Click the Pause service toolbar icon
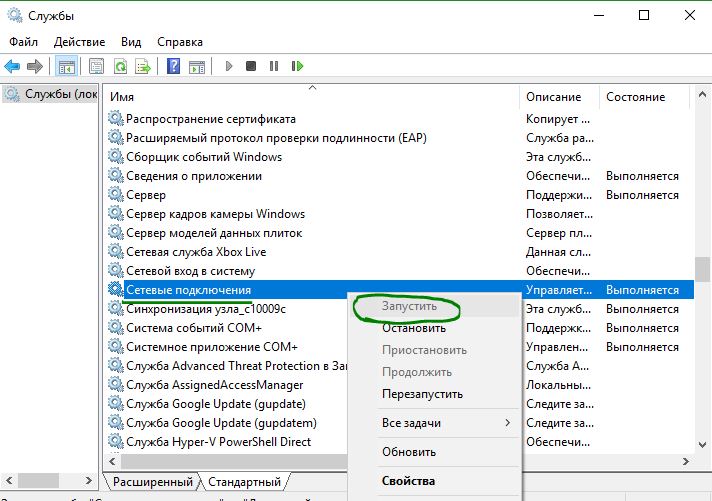The image size is (712, 501). pos(274,66)
